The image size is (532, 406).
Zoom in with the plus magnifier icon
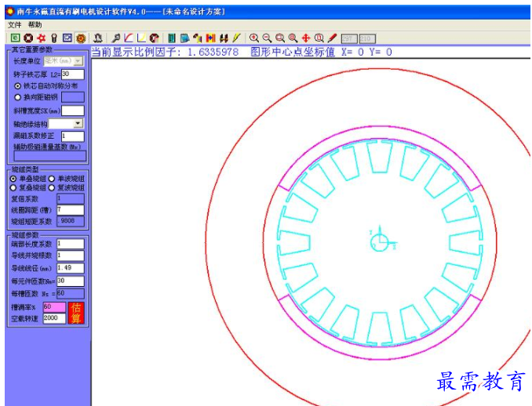[x=253, y=38]
